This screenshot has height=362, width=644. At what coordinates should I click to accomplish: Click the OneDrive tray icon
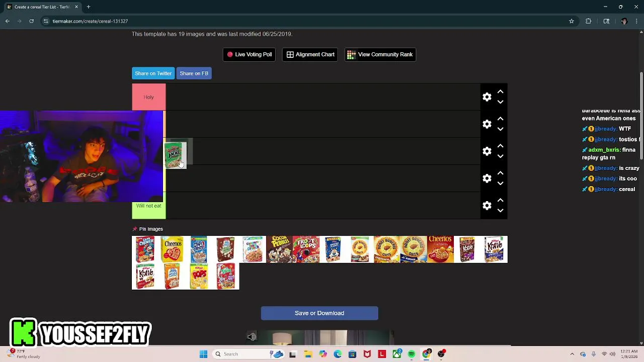pyautogui.click(x=583, y=354)
